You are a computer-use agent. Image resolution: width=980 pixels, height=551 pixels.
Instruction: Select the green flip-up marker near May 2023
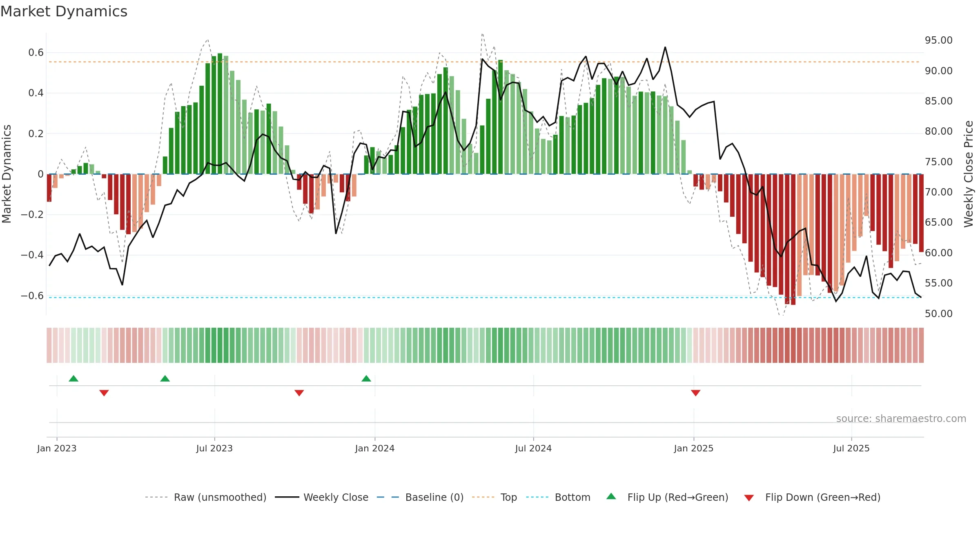[x=165, y=378]
